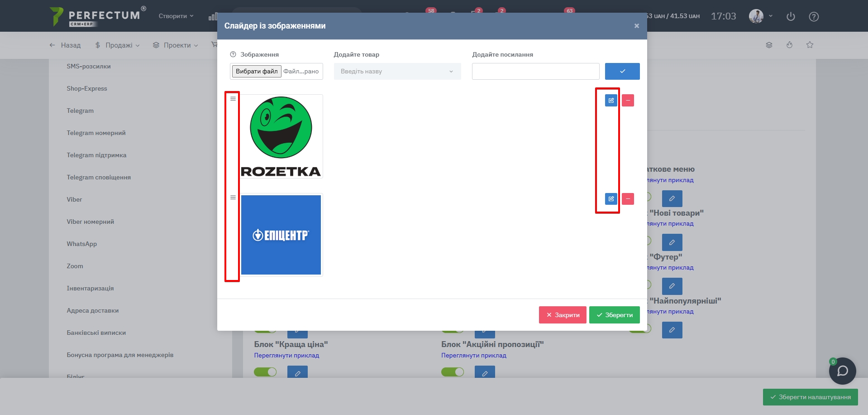The width and height of the screenshot is (868, 415).
Task: Click pencil edit button under 'Краща ціна' block
Action: click(x=297, y=372)
